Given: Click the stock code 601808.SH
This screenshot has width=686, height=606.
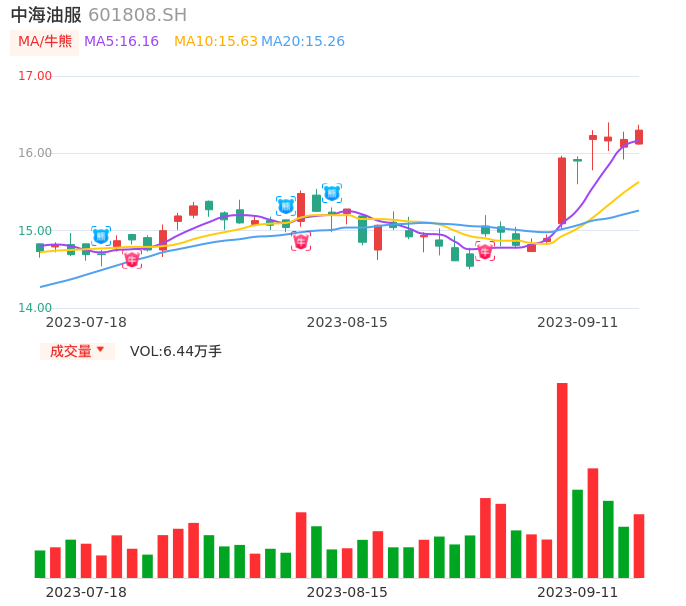Looking at the screenshot, I should point(137,15).
